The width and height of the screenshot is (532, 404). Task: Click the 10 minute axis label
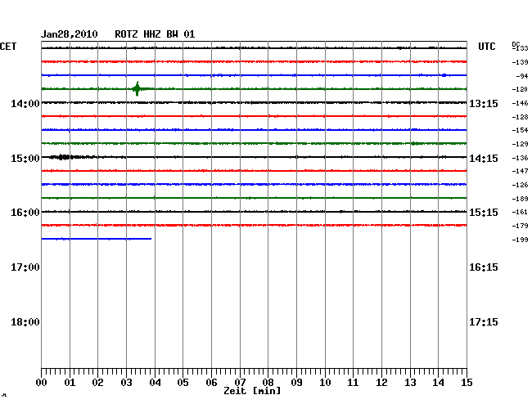click(325, 383)
